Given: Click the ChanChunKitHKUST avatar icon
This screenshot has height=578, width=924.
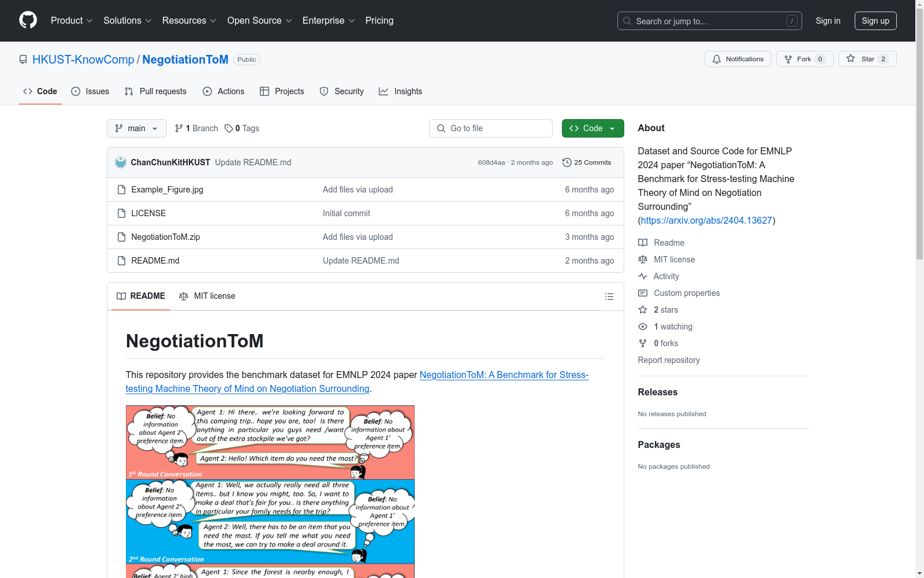Looking at the screenshot, I should pos(121,162).
